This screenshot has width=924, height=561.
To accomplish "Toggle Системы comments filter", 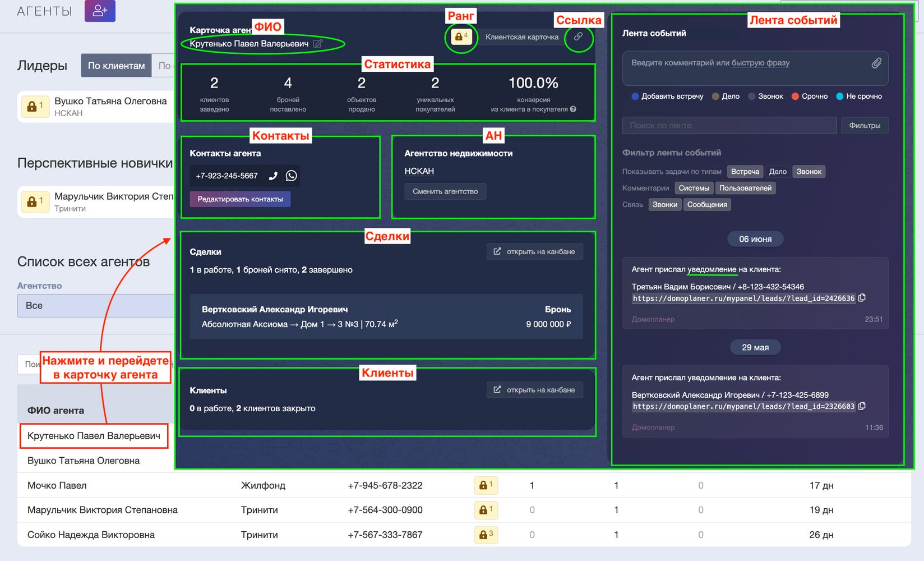I will (x=694, y=188).
